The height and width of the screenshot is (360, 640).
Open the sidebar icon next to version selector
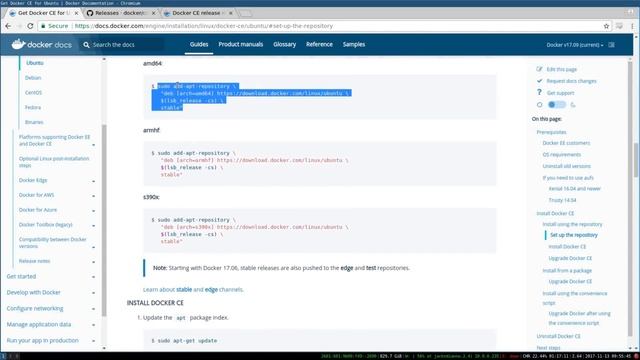click(611, 44)
